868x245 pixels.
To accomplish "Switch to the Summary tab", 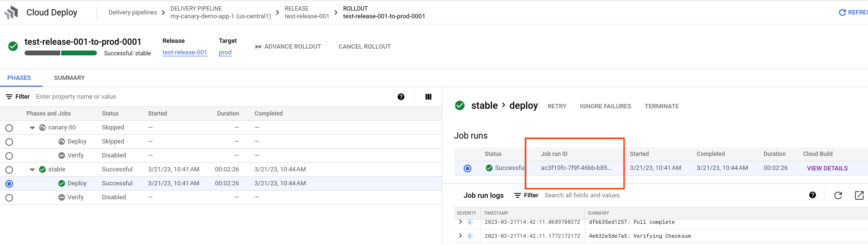I will (69, 78).
